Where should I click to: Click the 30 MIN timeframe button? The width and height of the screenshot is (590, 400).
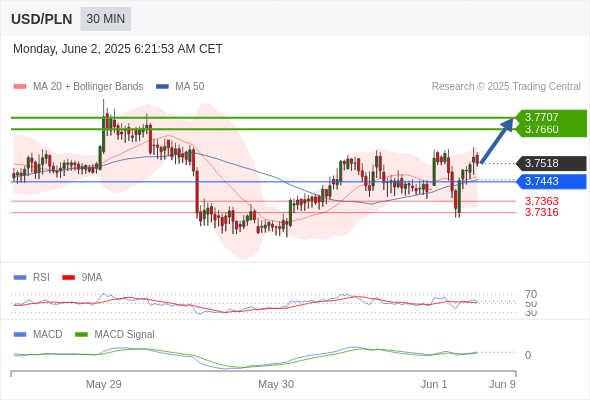coord(105,19)
